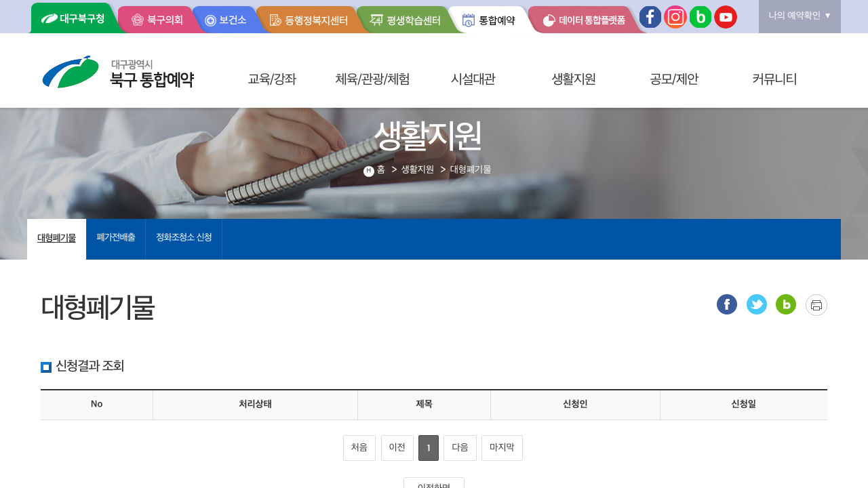868x488 pixels.
Task: Open 공모/제안 main menu
Action: click(x=674, y=79)
